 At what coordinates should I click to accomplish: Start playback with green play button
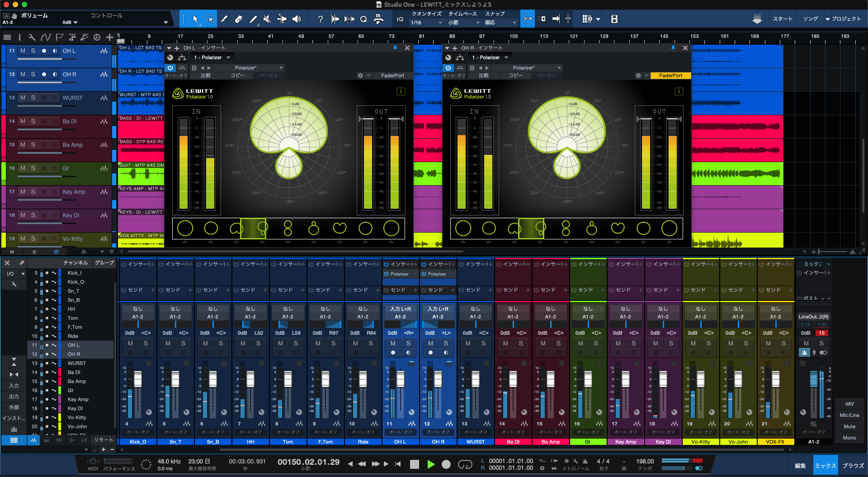[431, 464]
